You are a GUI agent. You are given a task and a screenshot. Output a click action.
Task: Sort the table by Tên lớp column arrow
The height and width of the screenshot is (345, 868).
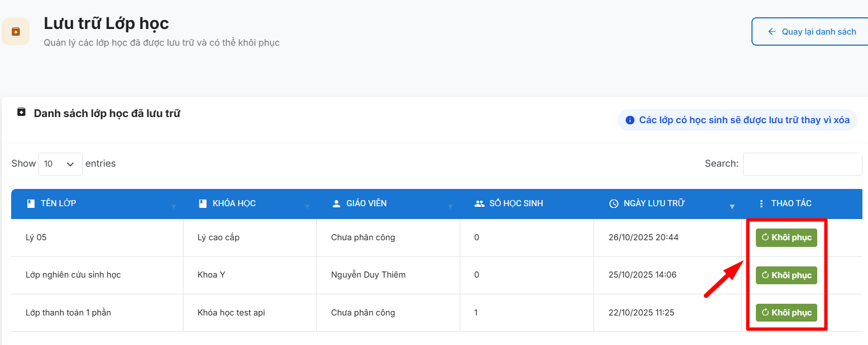point(173,207)
